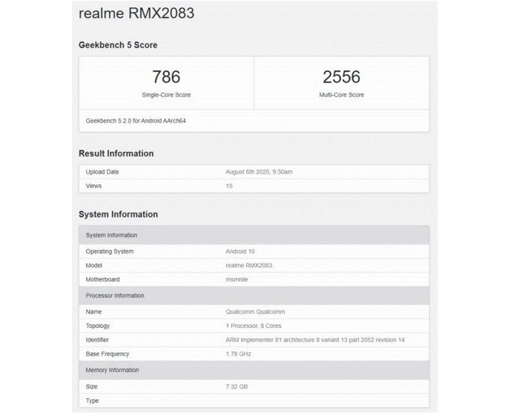Screen dimensions: 529x420
Task: Click the single-core score value 786
Action: (x=166, y=76)
